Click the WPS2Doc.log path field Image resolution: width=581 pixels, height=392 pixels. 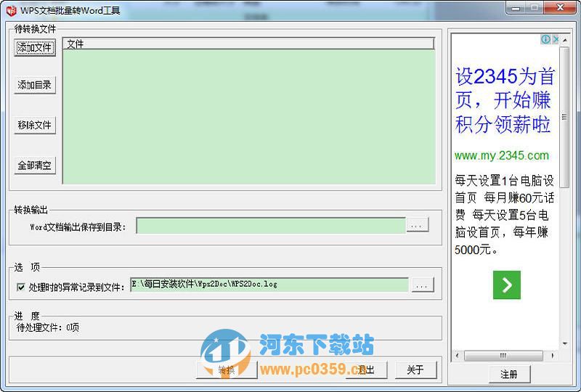pyautogui.click(x=269, y=284)
